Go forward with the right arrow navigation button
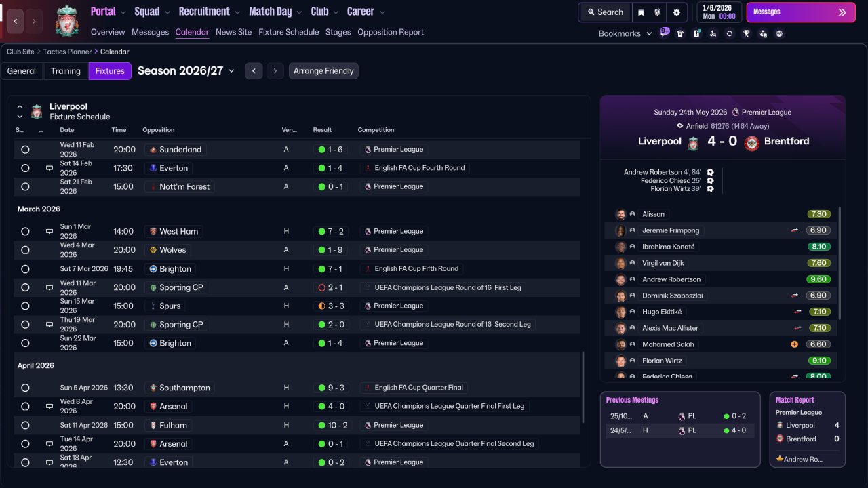Screen dimensions: 868x488 point(35,21)
